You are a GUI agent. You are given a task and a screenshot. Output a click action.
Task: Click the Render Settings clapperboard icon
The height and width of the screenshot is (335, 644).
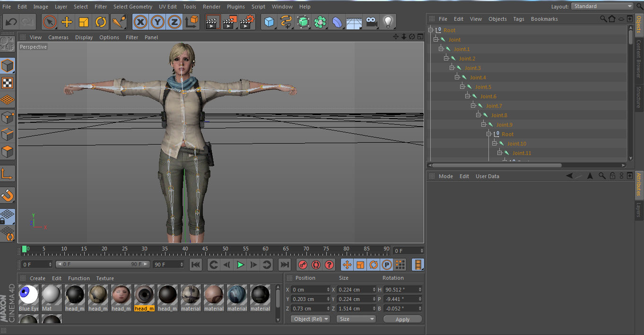pos(247,22)
